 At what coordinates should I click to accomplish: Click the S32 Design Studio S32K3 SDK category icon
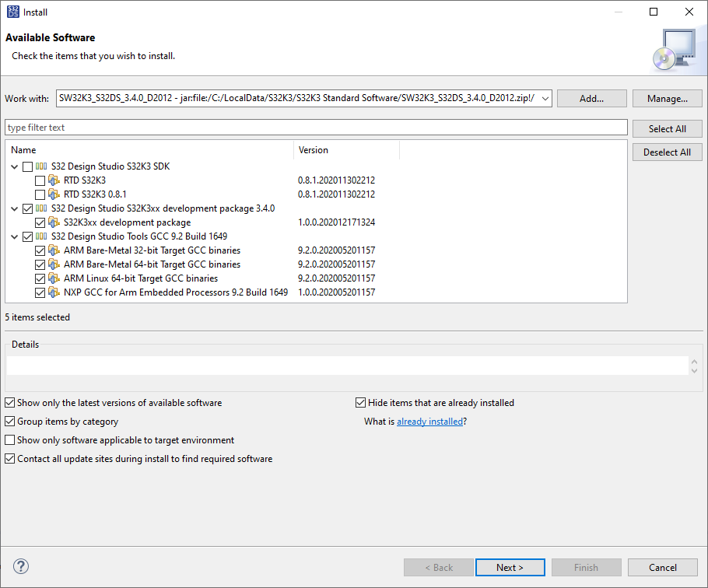(41, 166)
